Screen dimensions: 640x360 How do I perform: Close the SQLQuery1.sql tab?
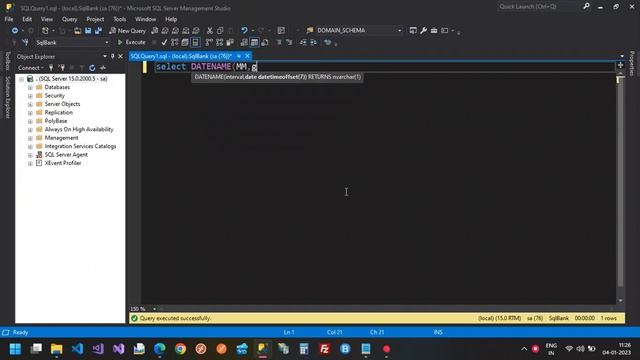tap(247, 56)
